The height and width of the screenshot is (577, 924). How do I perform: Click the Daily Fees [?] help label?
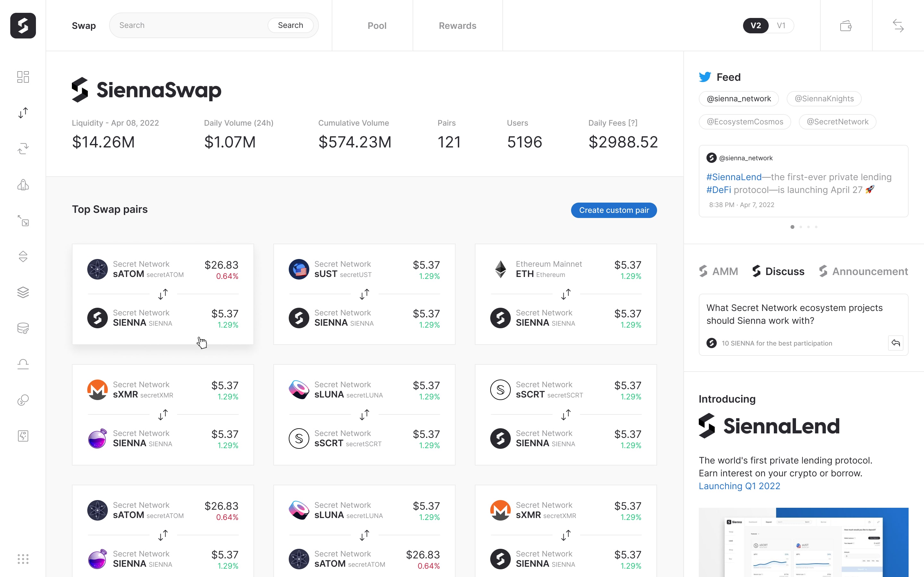pyautogui.click(x=612, y=123)
